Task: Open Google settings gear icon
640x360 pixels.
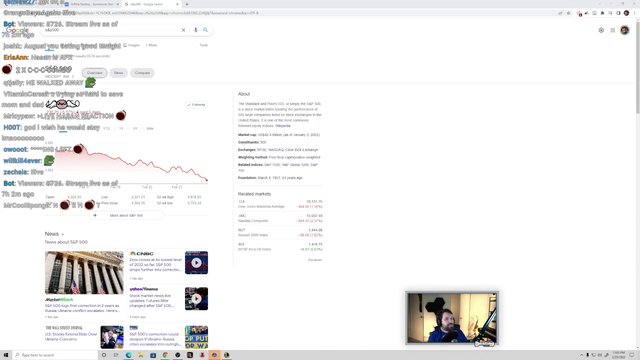Action: 601,30
